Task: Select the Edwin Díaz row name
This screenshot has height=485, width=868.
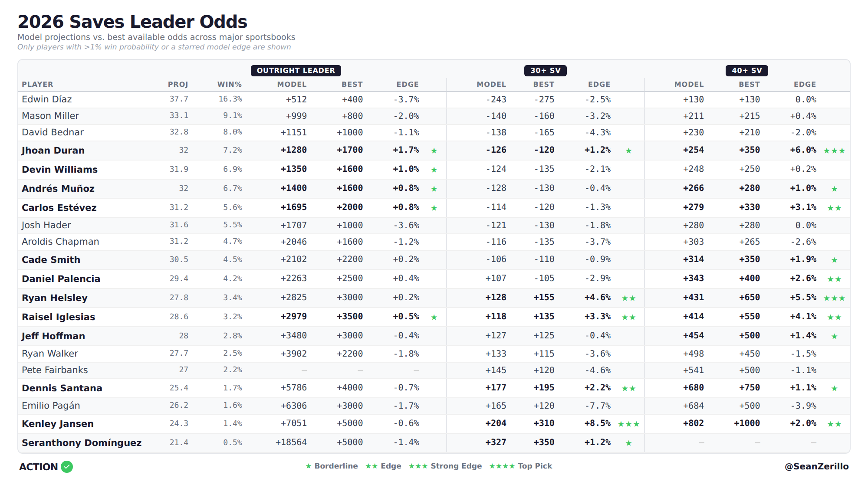Action: [x=47, y=99]
